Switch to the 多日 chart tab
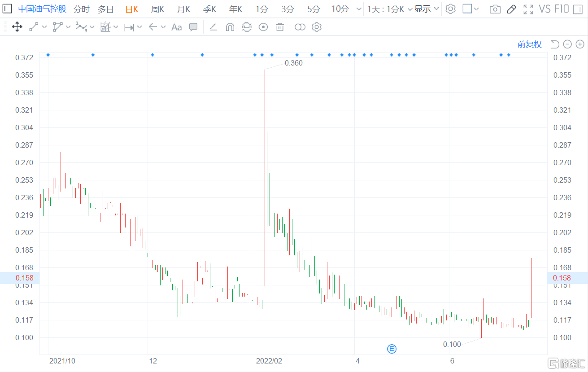 [106, 9]
